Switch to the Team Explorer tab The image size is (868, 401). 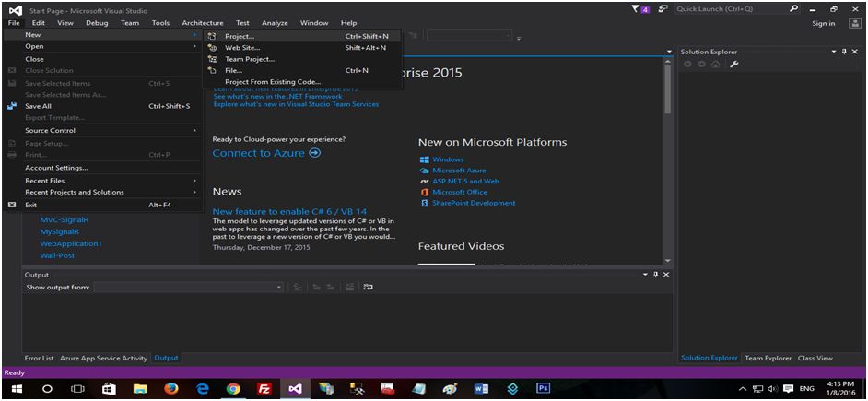768,359
